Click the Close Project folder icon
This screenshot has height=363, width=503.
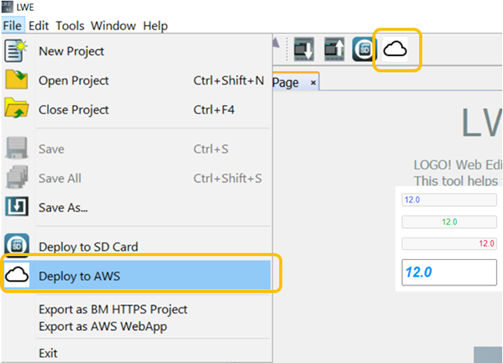coord(16,108)
